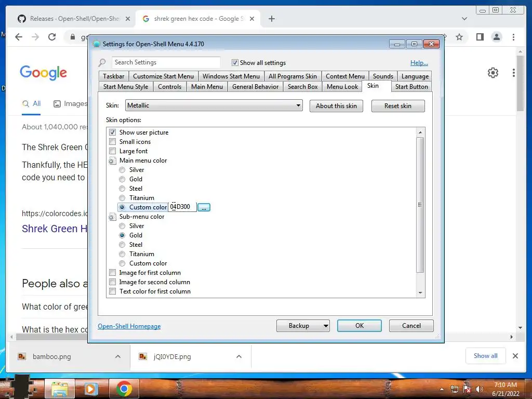Open Chrome profile avatar
The width and height of the screenshot is (532, 399).
(497, 37)
